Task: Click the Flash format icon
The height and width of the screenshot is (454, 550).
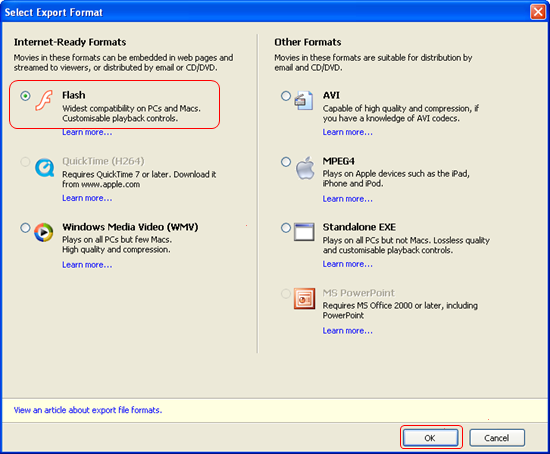Action: pyautogui.click(x=44, y=100)
